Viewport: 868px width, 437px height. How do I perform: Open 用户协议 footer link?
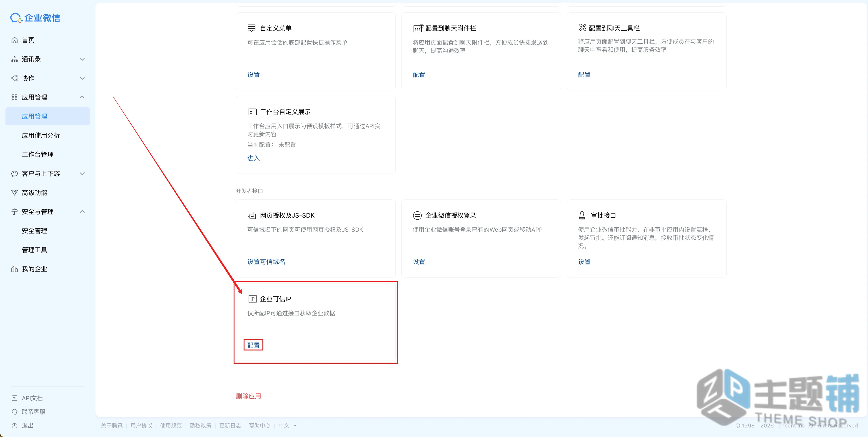point(141,426)
